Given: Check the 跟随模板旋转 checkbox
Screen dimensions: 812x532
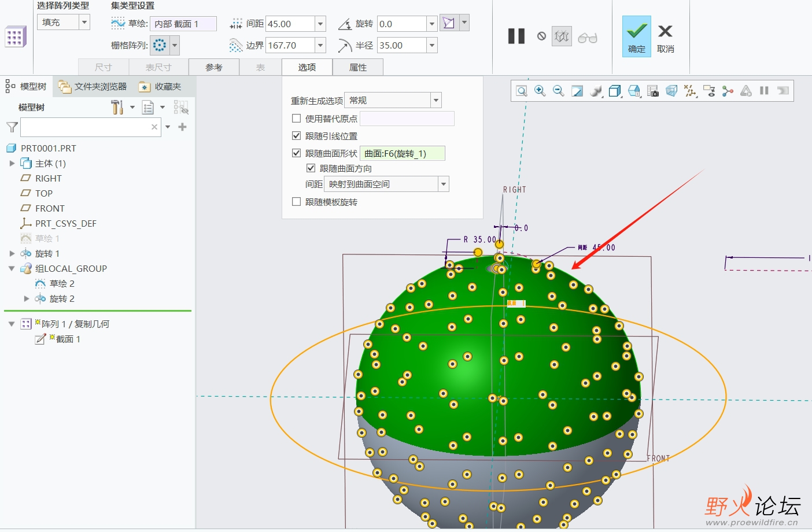Looking at the screenshot, I should 297,202.
